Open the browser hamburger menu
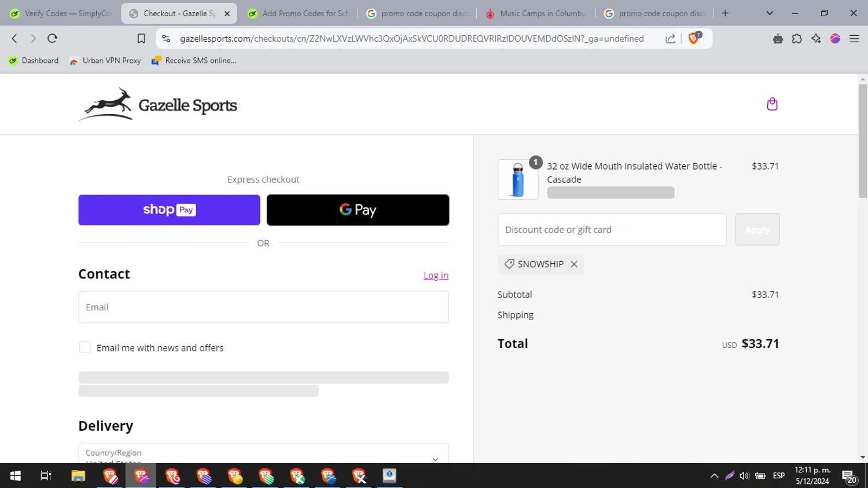The width and height of the screenshot is (868, 488). coord(854,38)
